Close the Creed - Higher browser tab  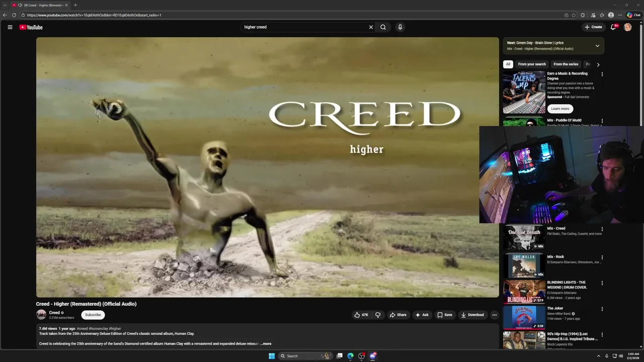pos(66,5)
